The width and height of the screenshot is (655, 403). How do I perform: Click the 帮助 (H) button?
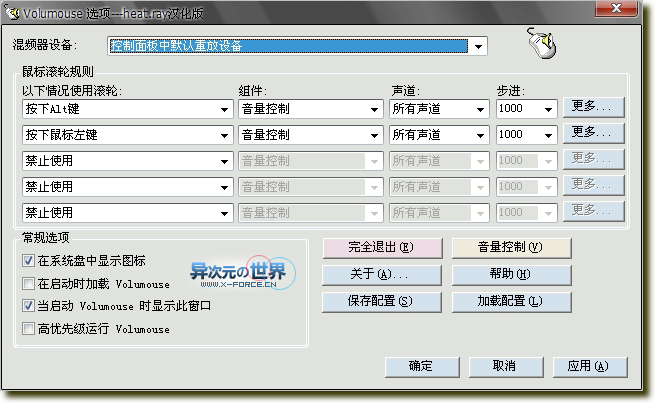(511, 275)
